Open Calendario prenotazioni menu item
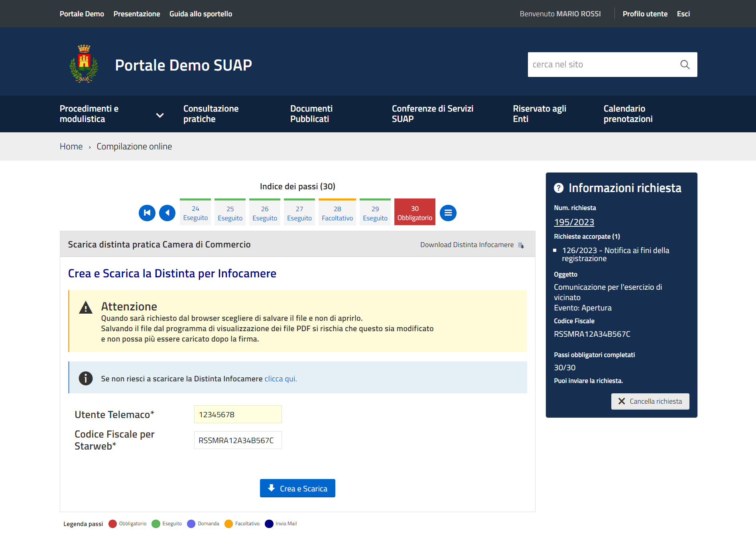The image size is (756, 534). (x=628, y=114)
